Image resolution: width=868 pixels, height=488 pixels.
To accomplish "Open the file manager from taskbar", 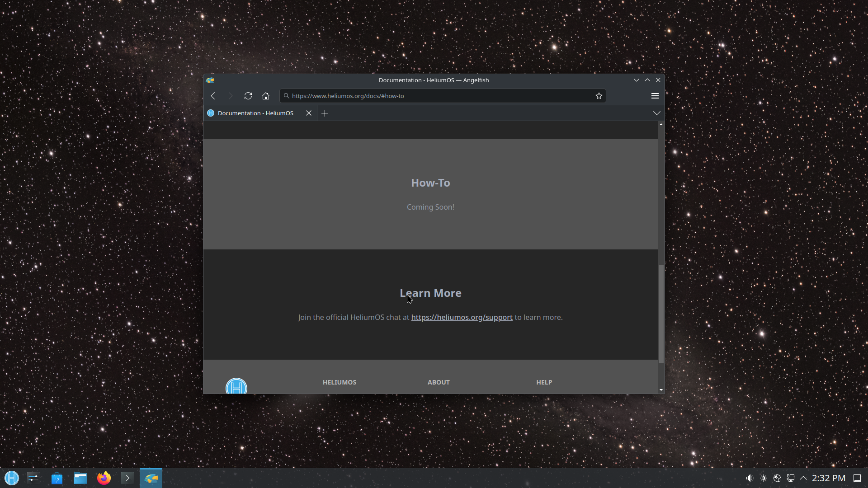I will 80,478.
